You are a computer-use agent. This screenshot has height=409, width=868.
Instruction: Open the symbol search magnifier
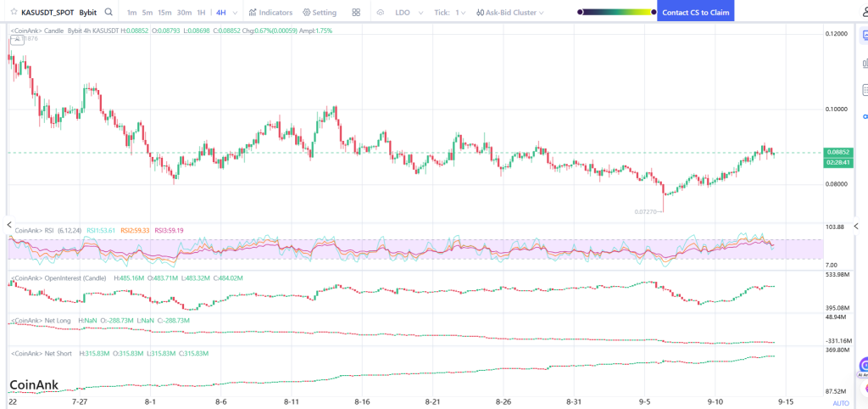(x=108, y=13)
